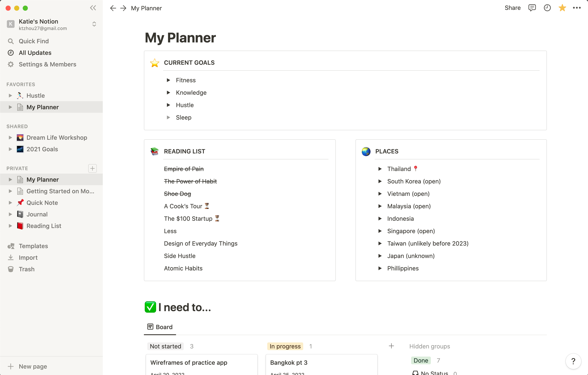Expand the Thailand toggle in Places
588x375 pixels.
pyautogui.click(x=380, y=169)
